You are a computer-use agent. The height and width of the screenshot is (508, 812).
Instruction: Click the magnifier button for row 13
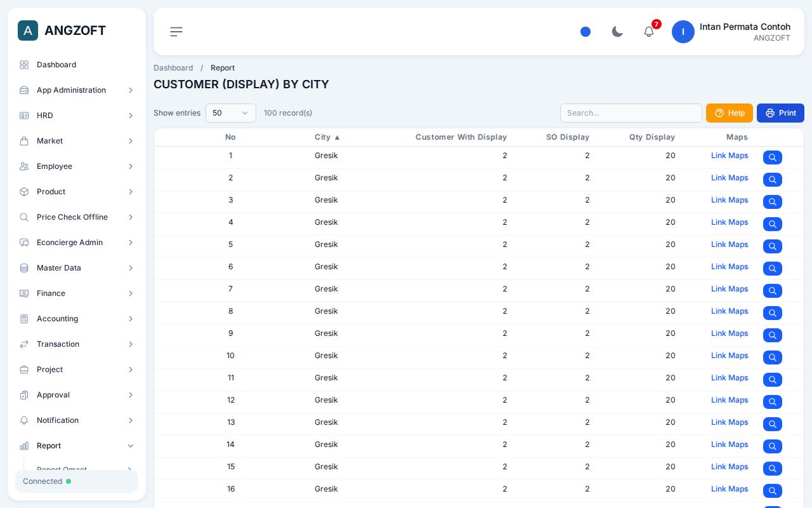tap(773, 424)
